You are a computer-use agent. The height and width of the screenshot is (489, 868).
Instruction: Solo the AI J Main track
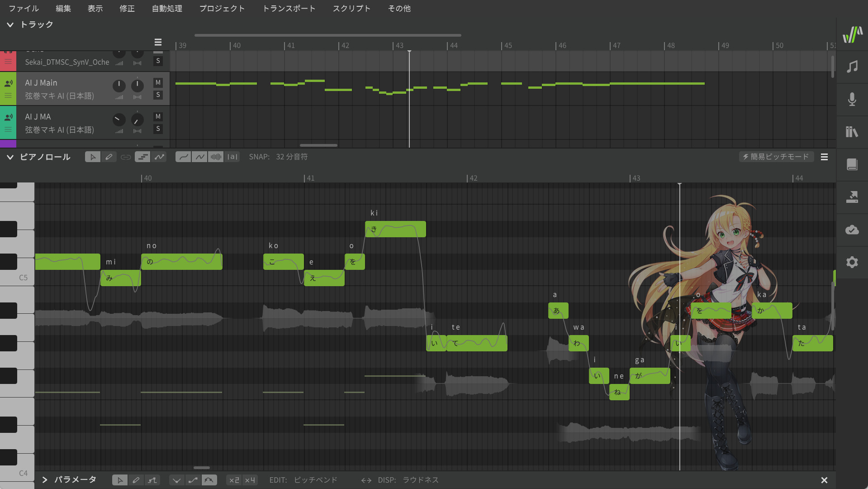coord(158,95)
